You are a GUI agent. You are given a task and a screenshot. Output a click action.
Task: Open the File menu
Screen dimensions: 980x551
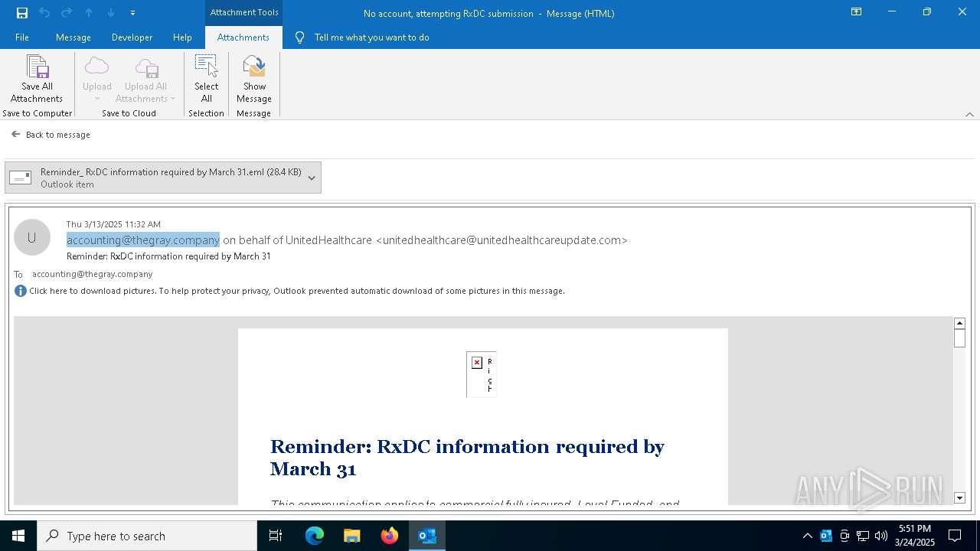click(22, 37)
